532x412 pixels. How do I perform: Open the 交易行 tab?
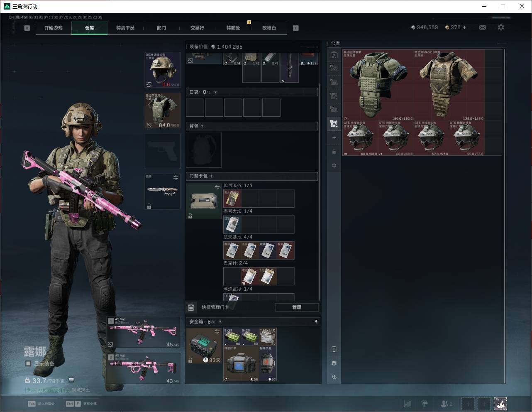tap(197, 28)
